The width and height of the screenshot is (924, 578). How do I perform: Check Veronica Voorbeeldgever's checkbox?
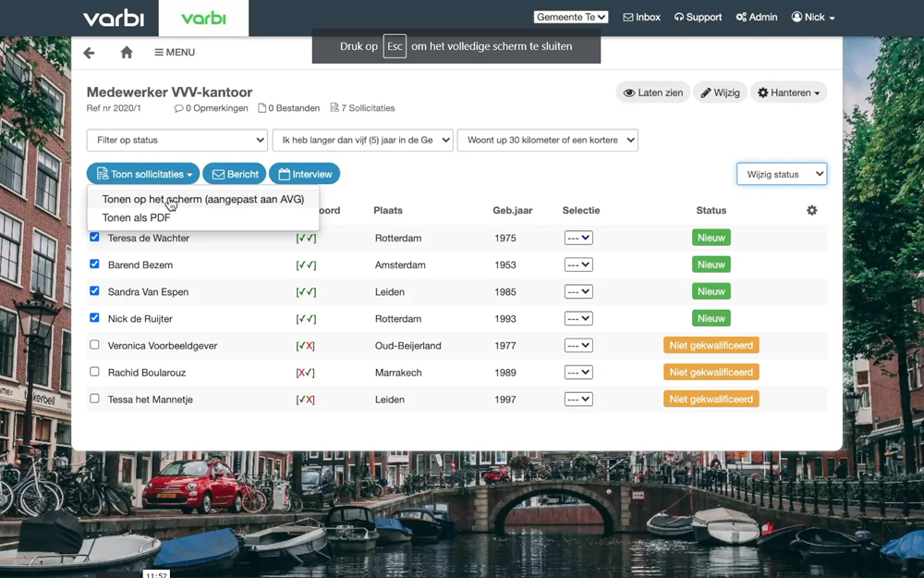click(x=94, y=345)
